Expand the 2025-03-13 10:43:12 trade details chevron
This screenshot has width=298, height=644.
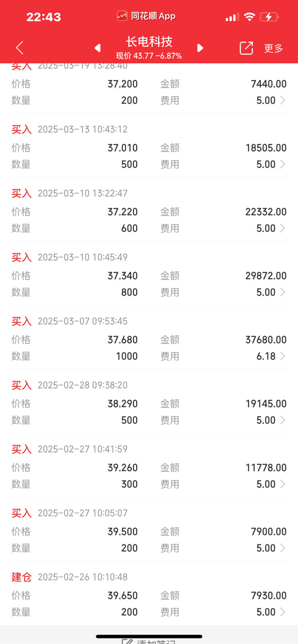point(283,164)
